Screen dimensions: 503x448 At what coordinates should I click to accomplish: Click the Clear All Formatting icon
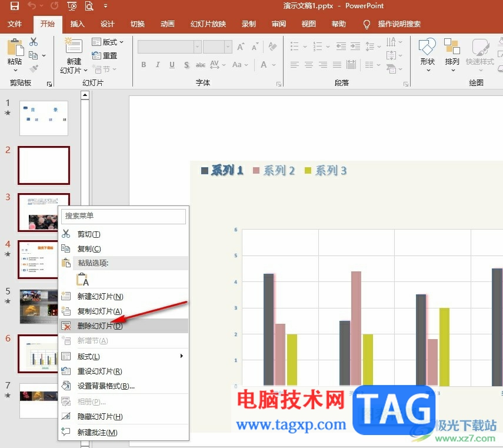point(272,47)
